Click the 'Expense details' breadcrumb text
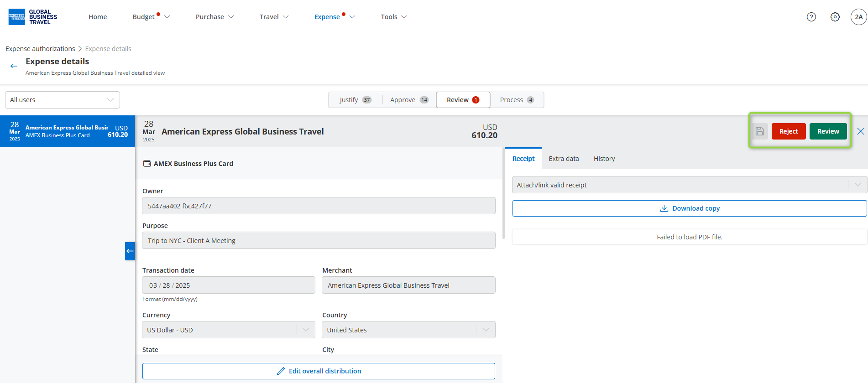This screenshot has height=383, width=868. coord(108,49)
